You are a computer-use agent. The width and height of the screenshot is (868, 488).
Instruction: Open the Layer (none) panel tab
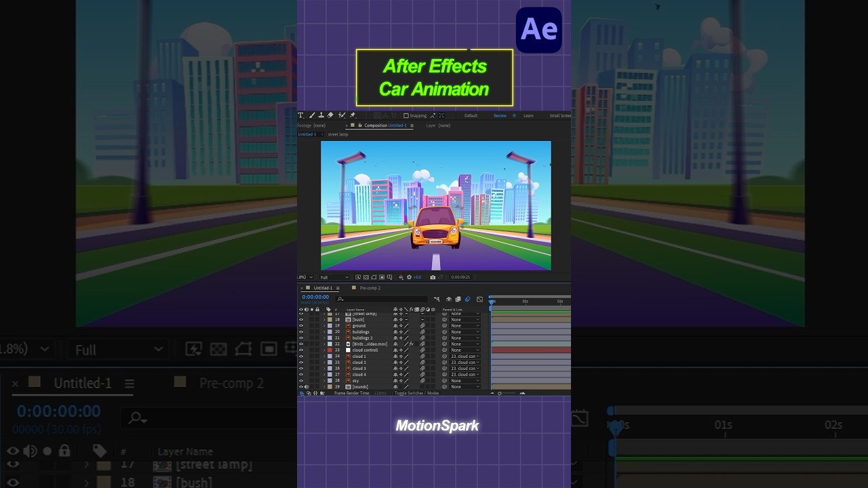coord(438,125)
